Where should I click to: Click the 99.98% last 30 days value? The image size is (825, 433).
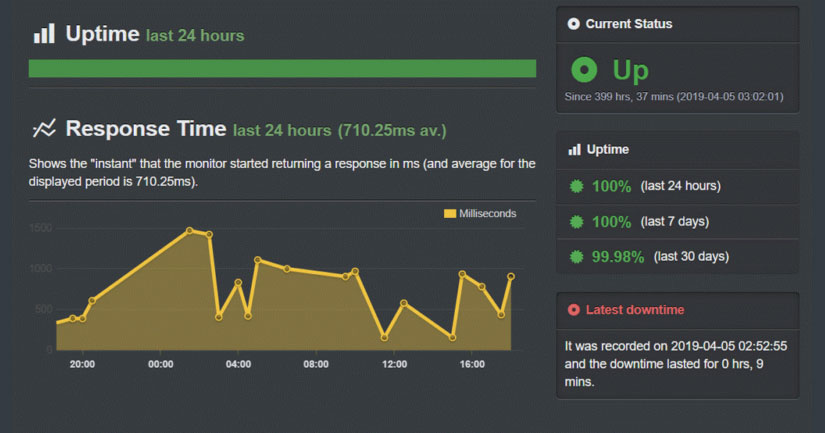(x=617, y=257)
